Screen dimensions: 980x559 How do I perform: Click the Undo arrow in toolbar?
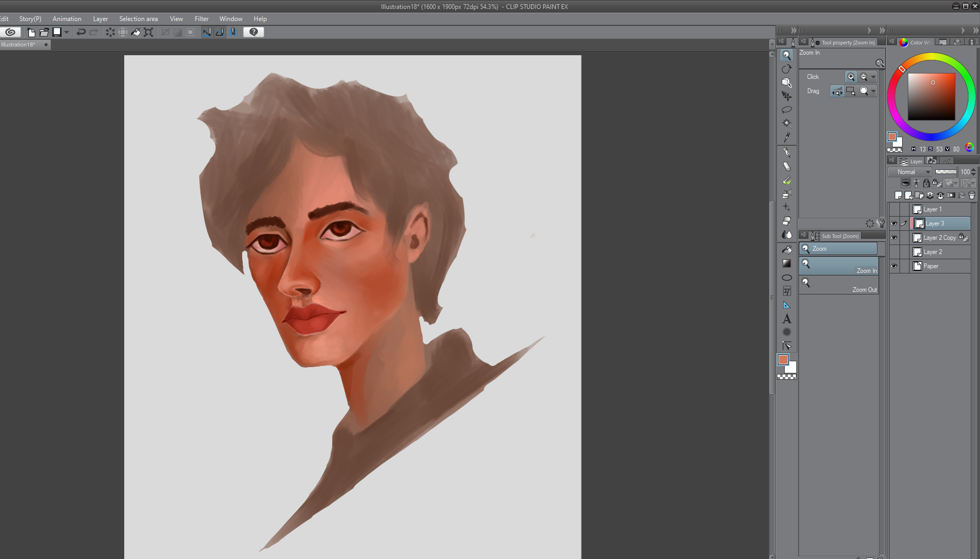coord(81,32)
